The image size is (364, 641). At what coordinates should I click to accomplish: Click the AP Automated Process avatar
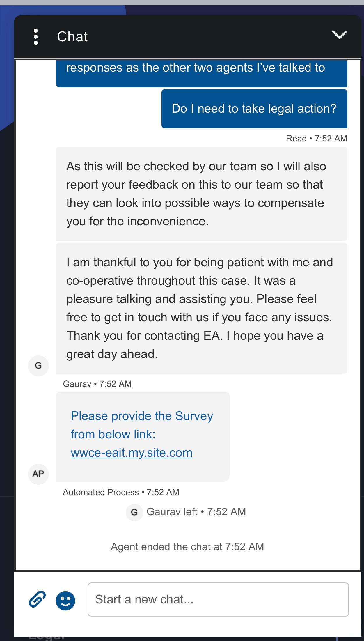point(38,474)
